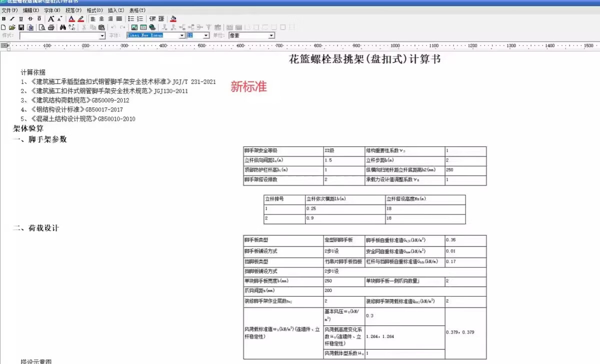
Task: Open the 文件(F) menu
Action: [x=9, y=10]
